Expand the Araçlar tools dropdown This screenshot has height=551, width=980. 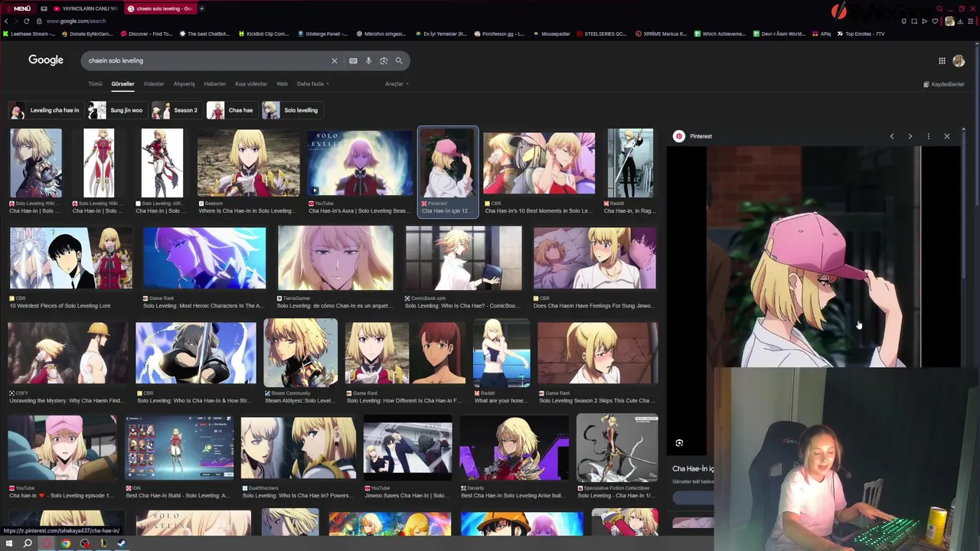396,83
